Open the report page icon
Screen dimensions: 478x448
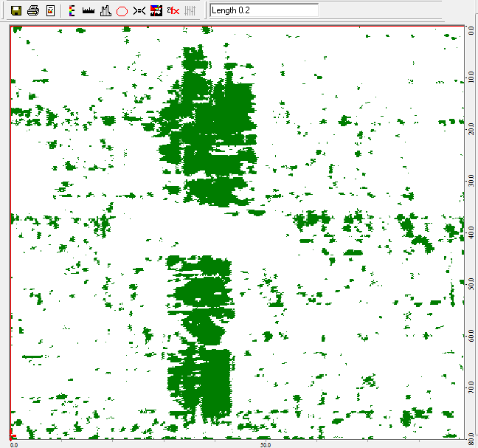[50, 10]
